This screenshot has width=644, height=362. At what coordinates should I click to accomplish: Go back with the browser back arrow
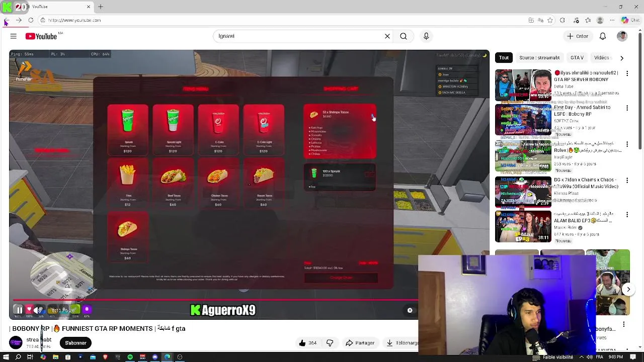click(x=6, y=20)
